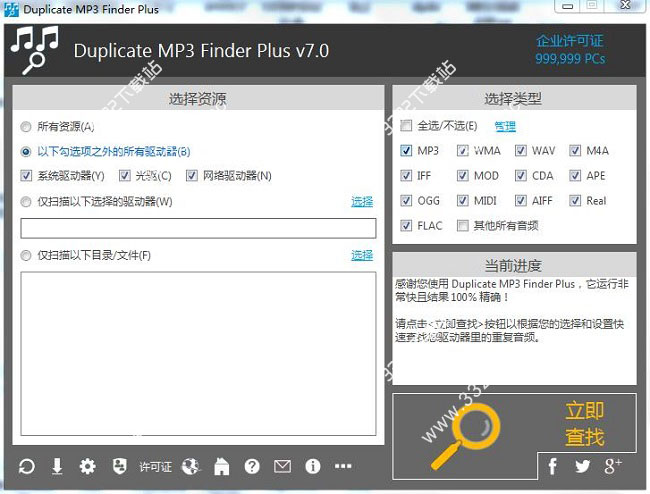Click the 企业许可证 license link
Image resolution: width=650 pixels, height=494 pixels.
570,41
